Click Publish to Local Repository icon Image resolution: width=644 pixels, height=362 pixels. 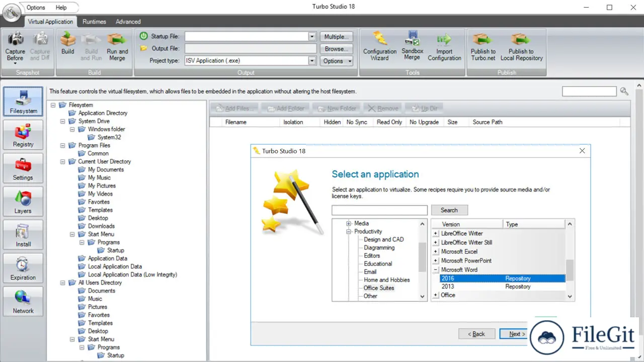521,39
